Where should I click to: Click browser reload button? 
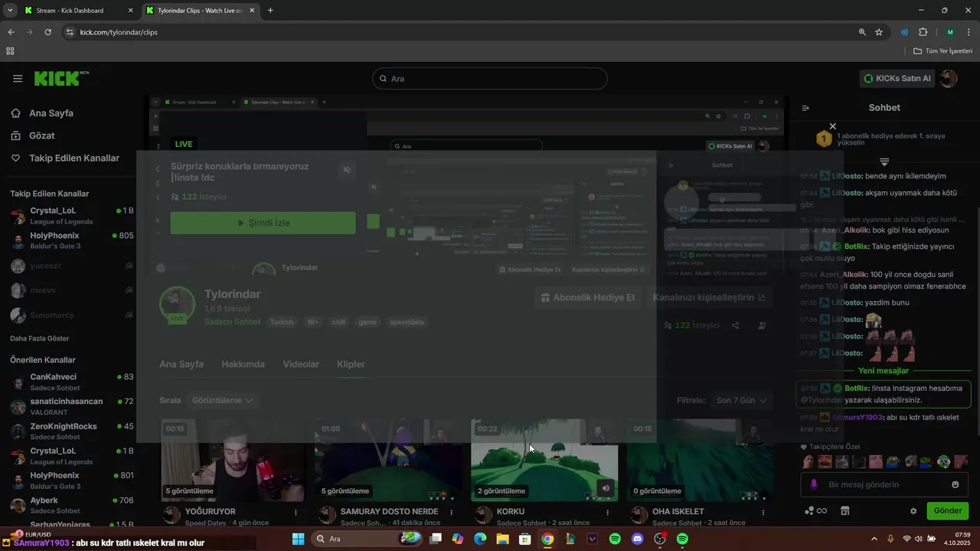pos(47,32)
